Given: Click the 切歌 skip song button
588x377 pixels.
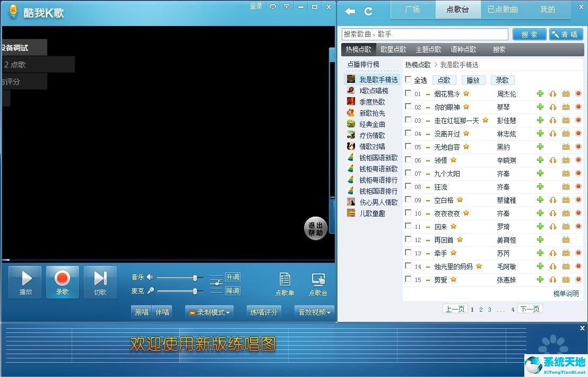Looking at the screenshot, I should [x=100, y=282].
